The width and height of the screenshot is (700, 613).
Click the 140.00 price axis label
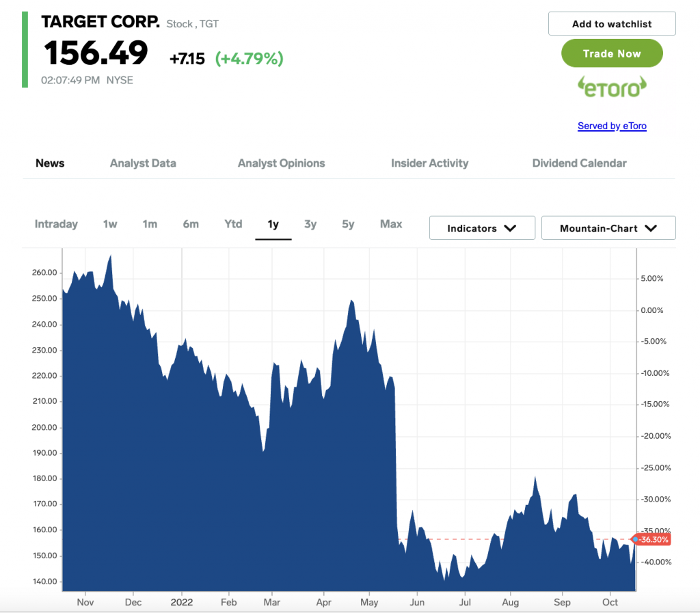coord(44,582)
